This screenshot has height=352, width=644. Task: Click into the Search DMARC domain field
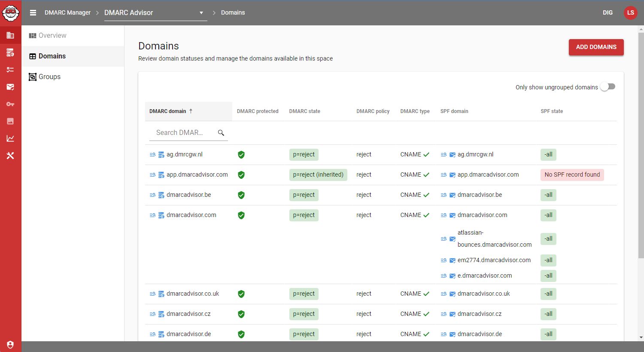click(184, 133)
